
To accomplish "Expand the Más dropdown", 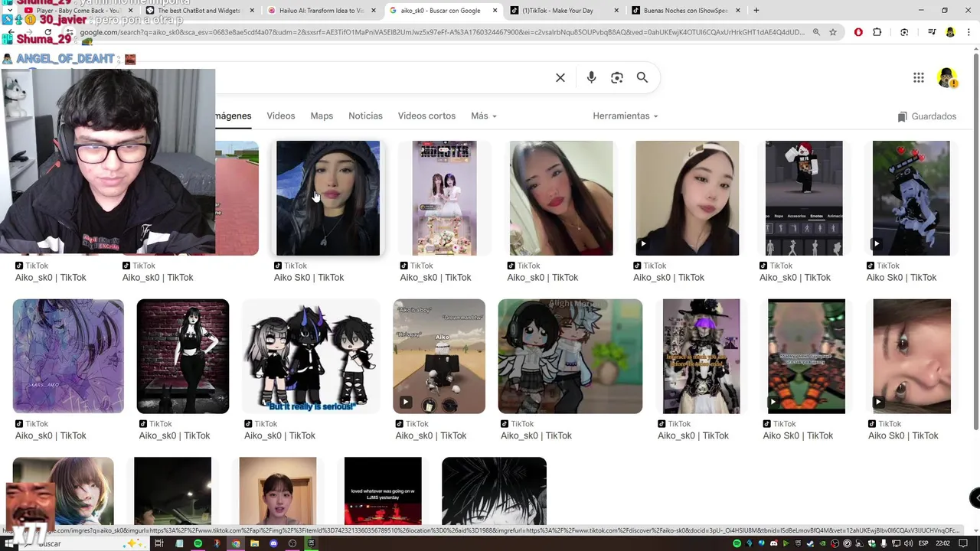I will (484, 116).
